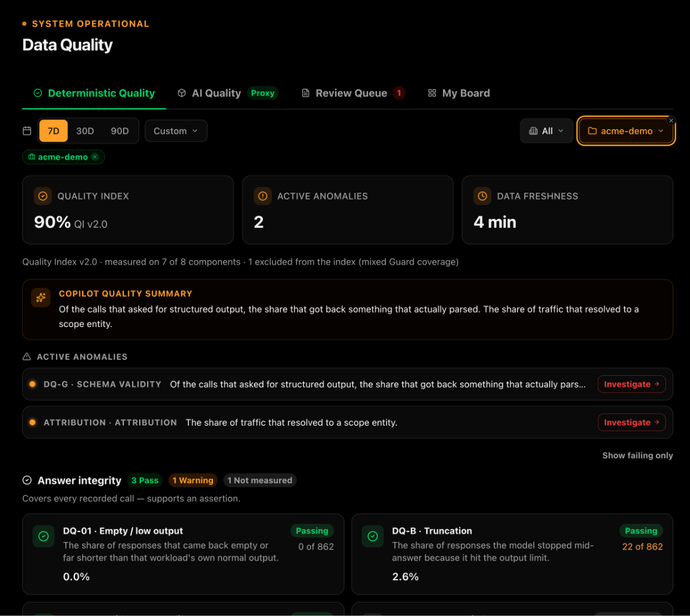Viewport: 690px width, 616px height.
Task: Remove the acme-demo filter chip
Action: (95, 157)
